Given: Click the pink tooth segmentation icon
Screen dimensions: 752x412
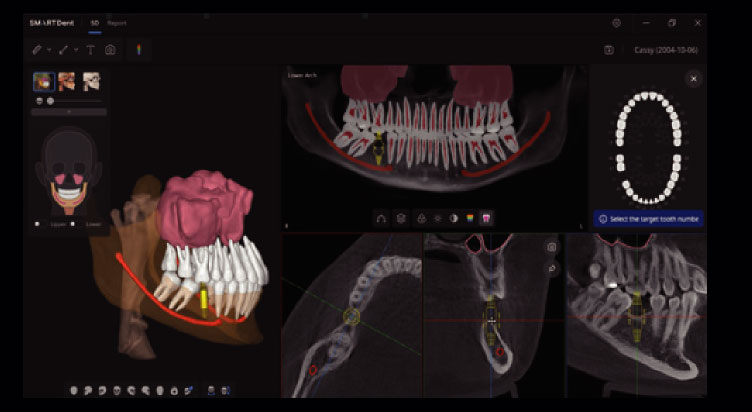Looking at the screenshot, I should 487,217.
